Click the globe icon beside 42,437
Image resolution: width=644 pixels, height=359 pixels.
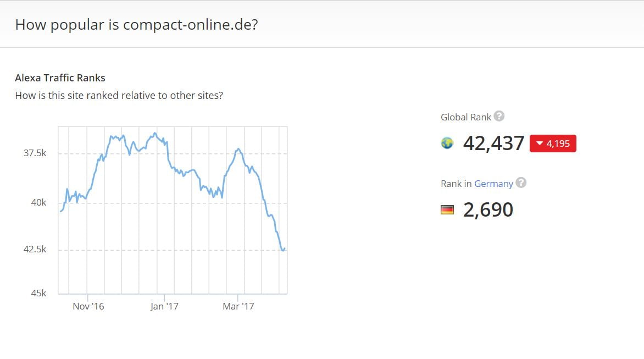pyautogui.click(x=447, y=143)
